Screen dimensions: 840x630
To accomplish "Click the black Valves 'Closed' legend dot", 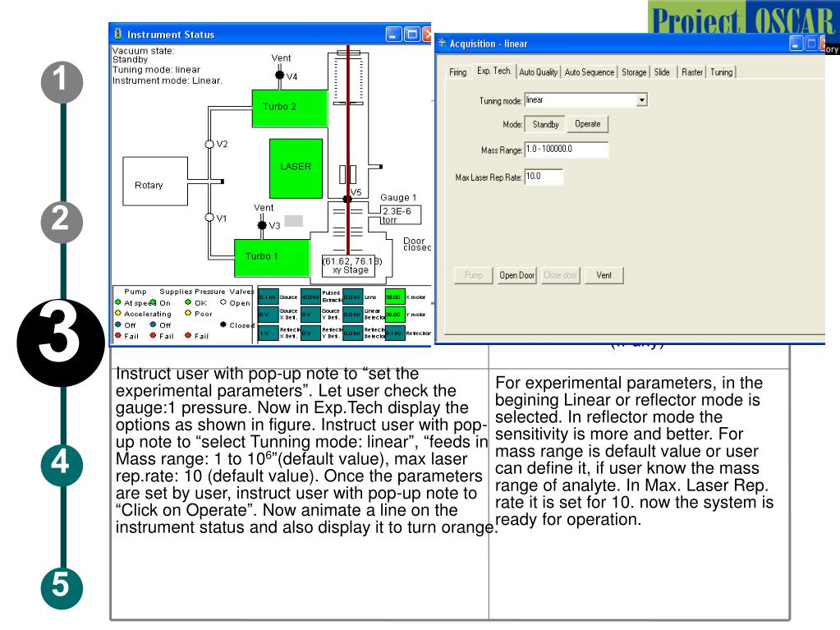I will tap(223, 324).
